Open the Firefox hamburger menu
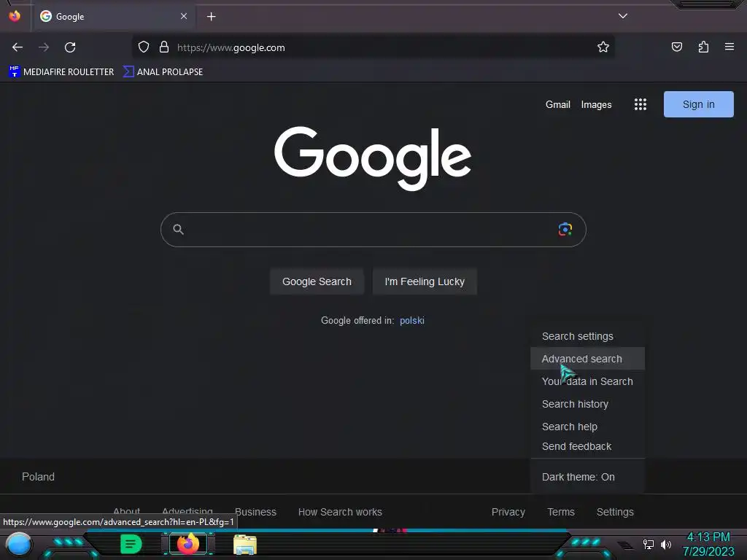This screenshot has width=747, height=560. click(729, 47)
